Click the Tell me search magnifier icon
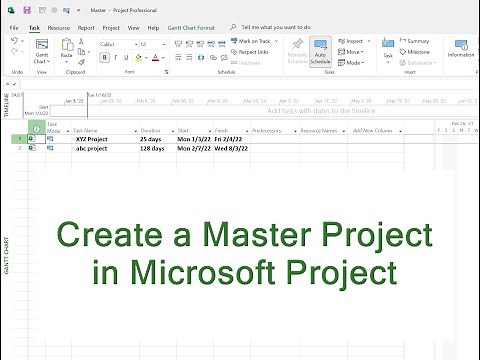480x360 pixels. [x=233, y=27]
